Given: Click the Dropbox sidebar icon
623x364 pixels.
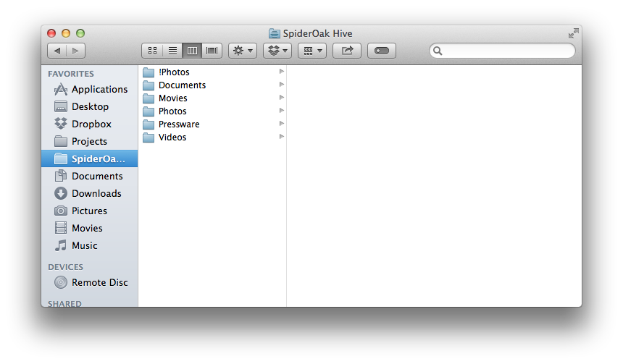Looking at the screenshot, I should 60,124.
